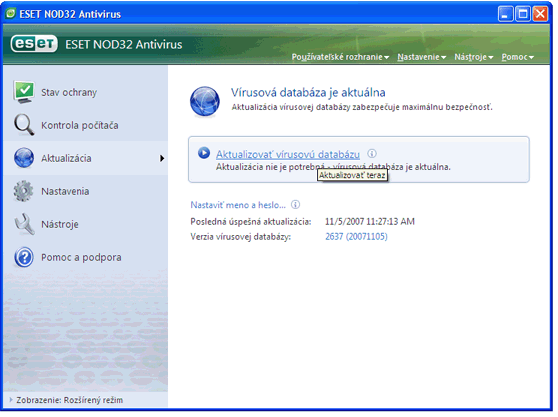Close the ESET NOD32 Antivirus window
Screen dimensions: 558x417
pyautogui.click(x=540, y=14)
